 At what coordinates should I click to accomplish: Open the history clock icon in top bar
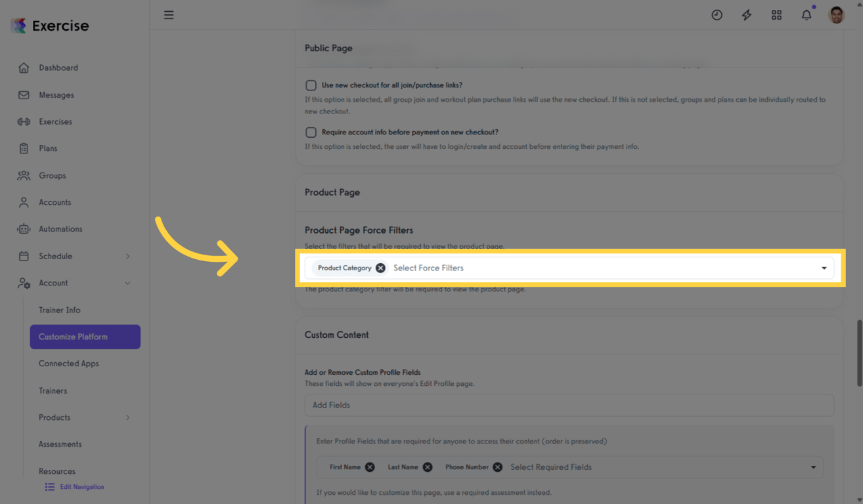(x=717, y=14)
